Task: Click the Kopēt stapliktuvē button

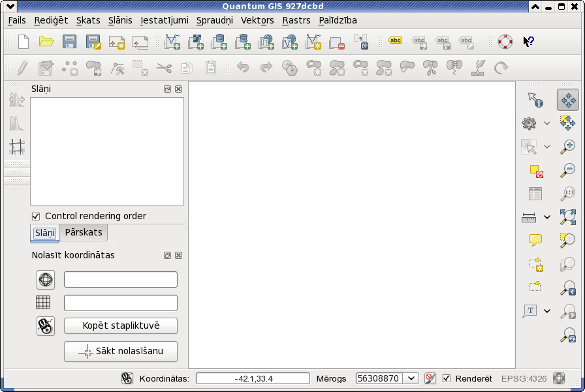Action: [x=121, y=325]
